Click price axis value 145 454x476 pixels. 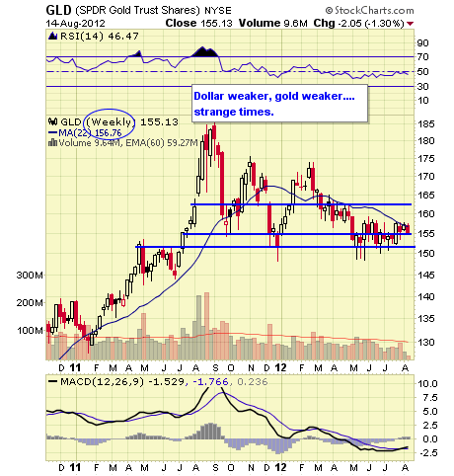pos(426,275)
